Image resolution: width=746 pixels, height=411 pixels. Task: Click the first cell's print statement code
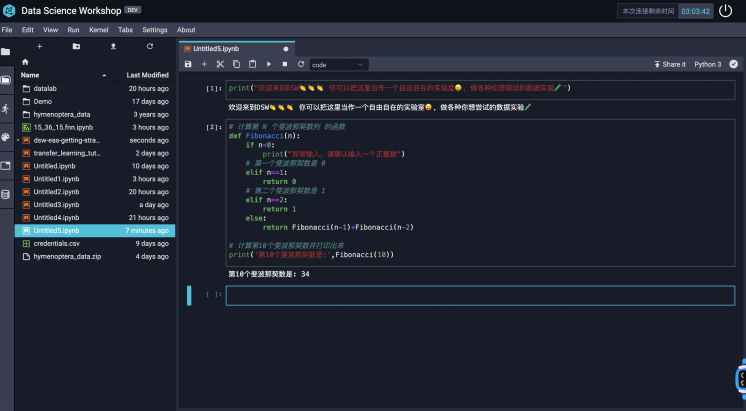[399, 88]
